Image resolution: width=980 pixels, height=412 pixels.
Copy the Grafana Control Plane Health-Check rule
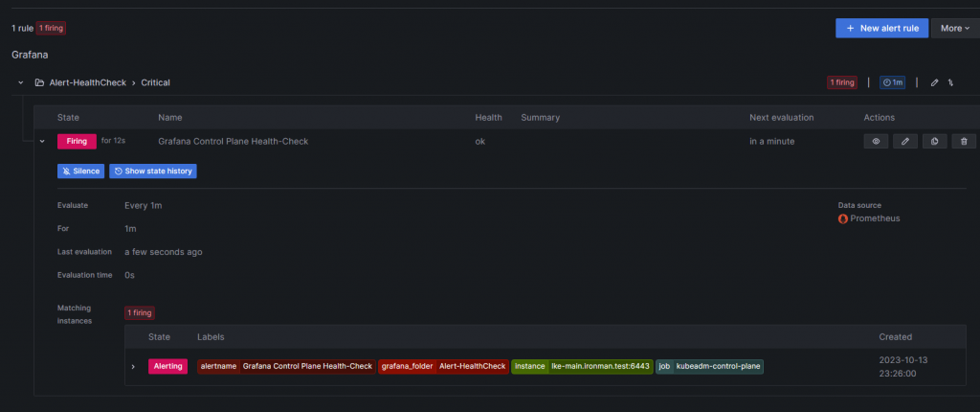coord(934,142)
